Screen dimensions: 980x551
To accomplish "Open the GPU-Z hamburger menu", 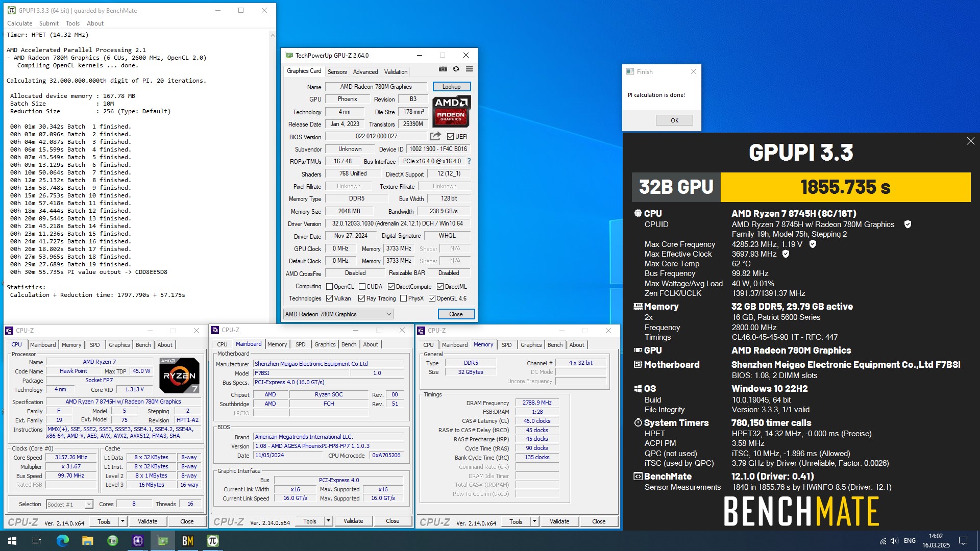I will click(x=469, y=69).
